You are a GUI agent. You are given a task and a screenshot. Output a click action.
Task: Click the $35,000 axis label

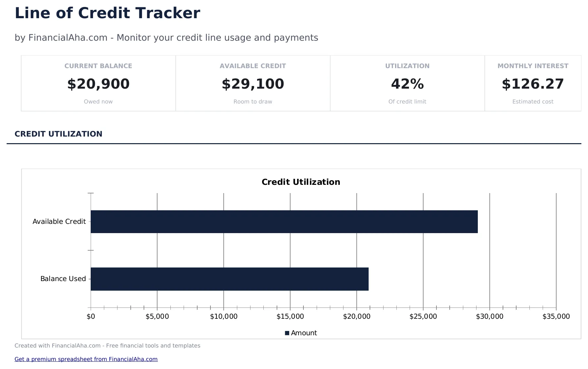pos(557,316)
